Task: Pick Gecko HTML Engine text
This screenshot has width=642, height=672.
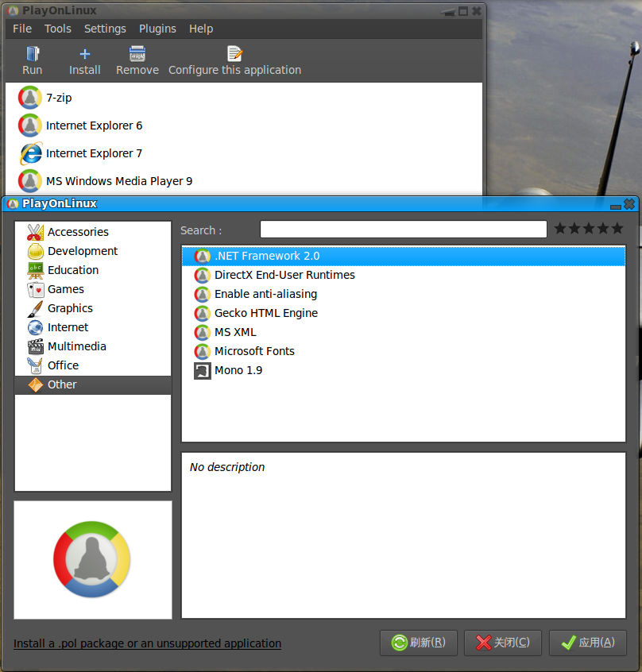Action: [266, 313]
